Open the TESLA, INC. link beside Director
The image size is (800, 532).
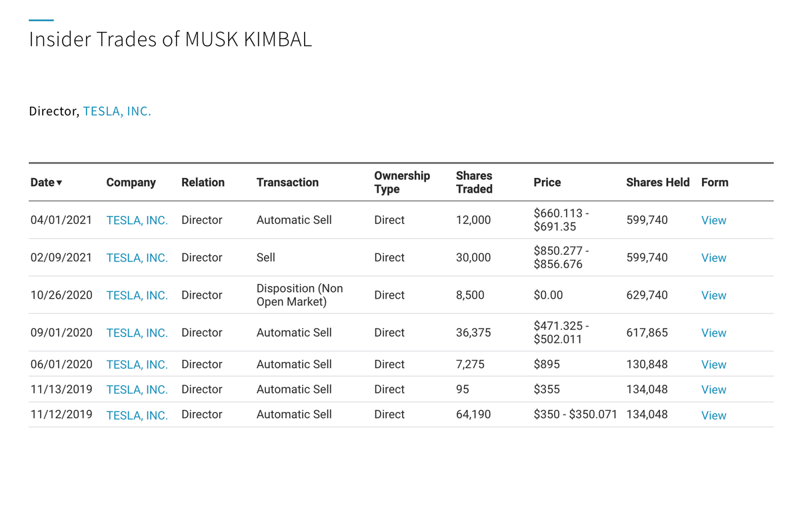(x=117, y=111)
